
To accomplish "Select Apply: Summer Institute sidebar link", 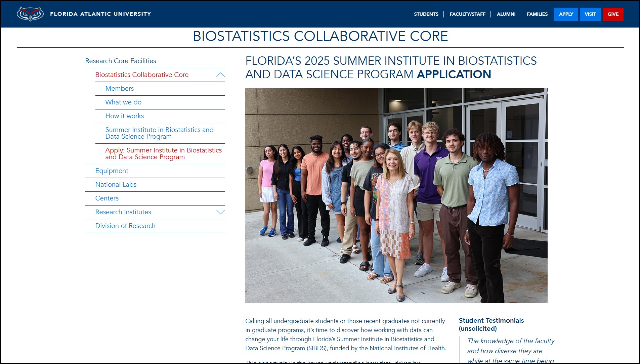I will 163,154.
